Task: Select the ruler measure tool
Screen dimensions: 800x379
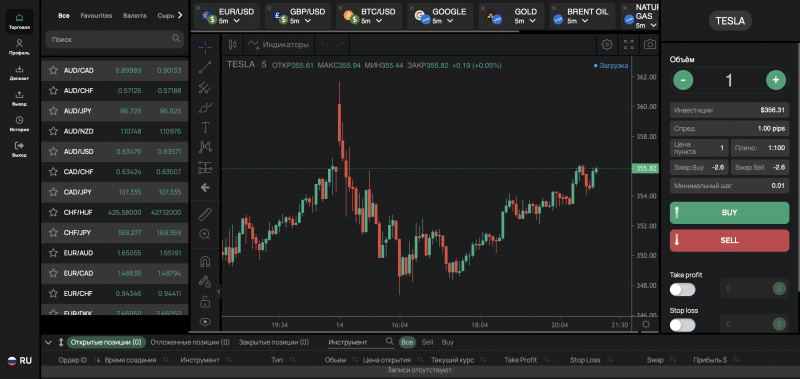Action: point(205,214)
